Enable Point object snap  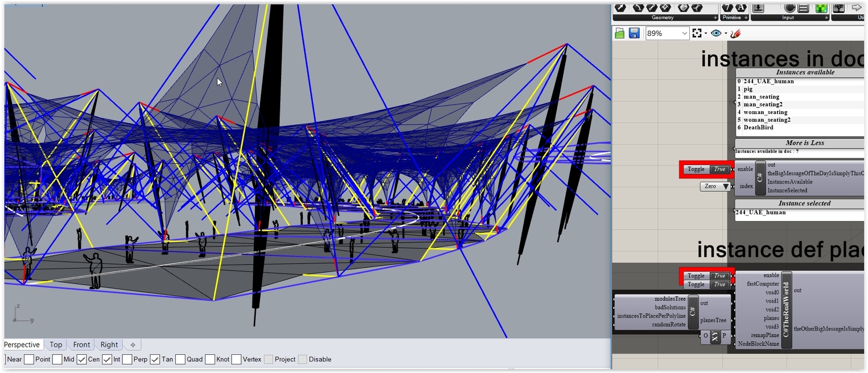[x=29, y=359]
